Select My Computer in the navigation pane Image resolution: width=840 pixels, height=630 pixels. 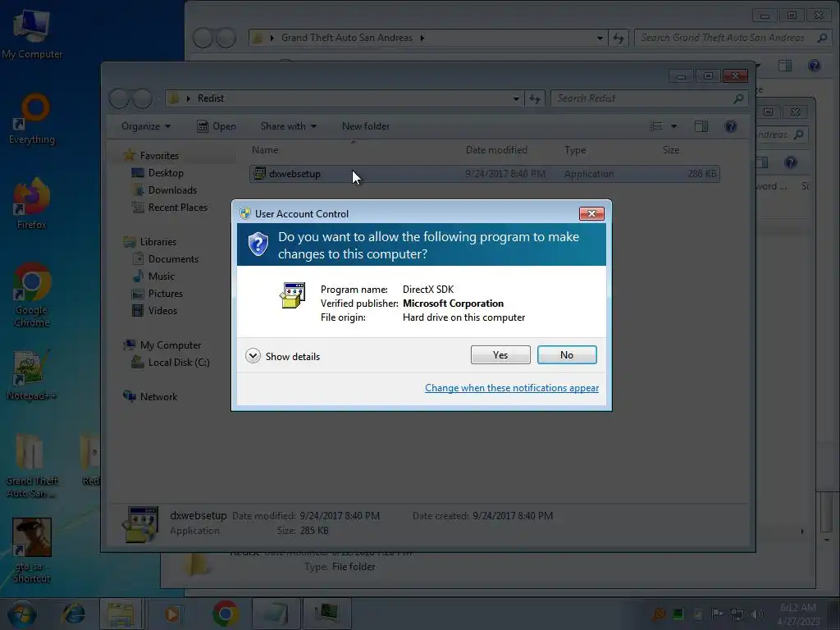point(171,345)
